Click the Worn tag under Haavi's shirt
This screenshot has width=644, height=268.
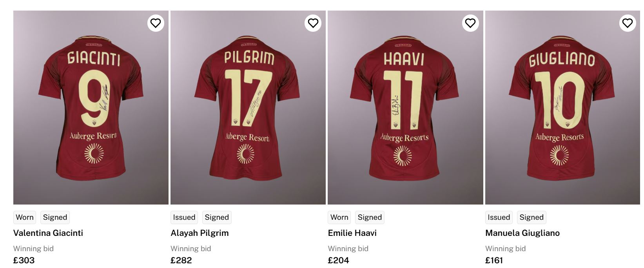click(339, 217)
